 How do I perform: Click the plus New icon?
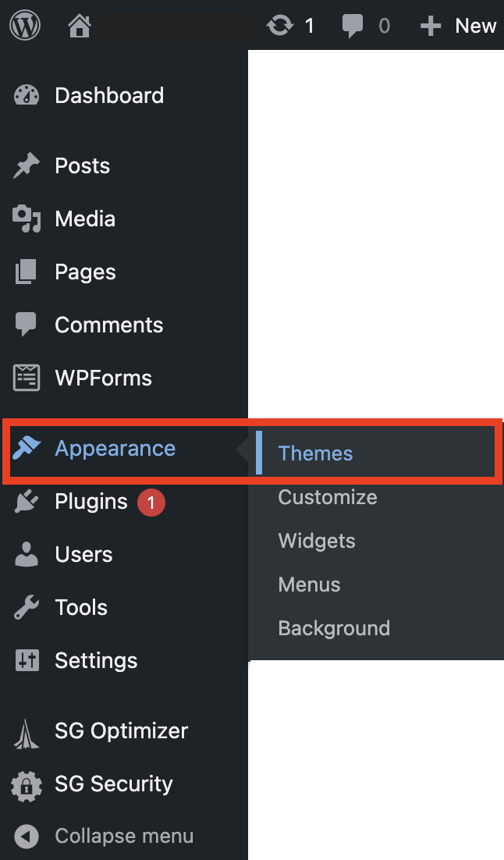click(431, 26)
